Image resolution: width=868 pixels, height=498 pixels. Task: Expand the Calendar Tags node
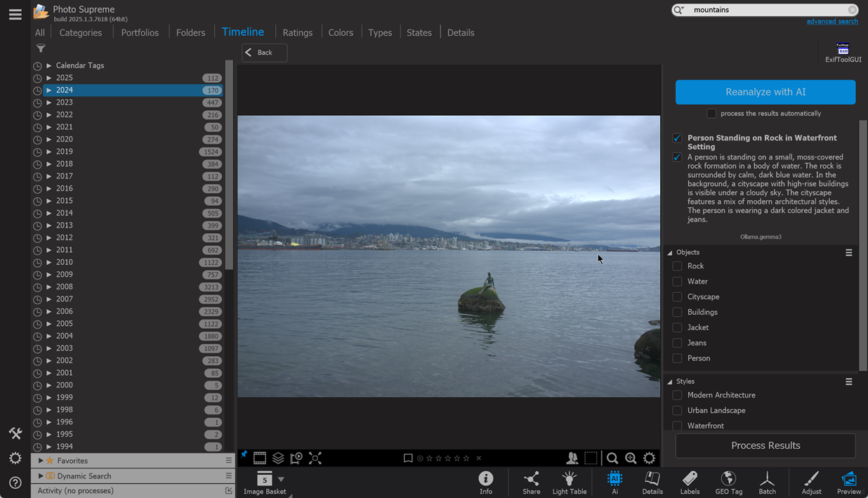[48, 65]
